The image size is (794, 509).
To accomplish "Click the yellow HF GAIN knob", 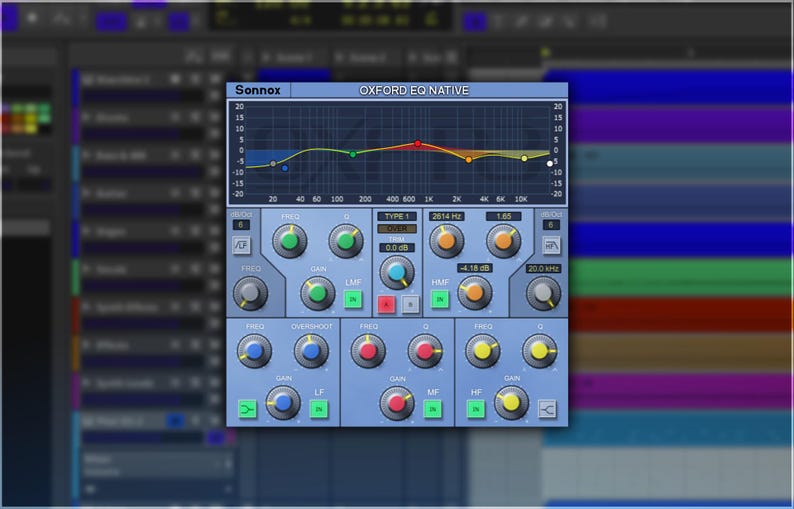I will (x=511, y=403).
